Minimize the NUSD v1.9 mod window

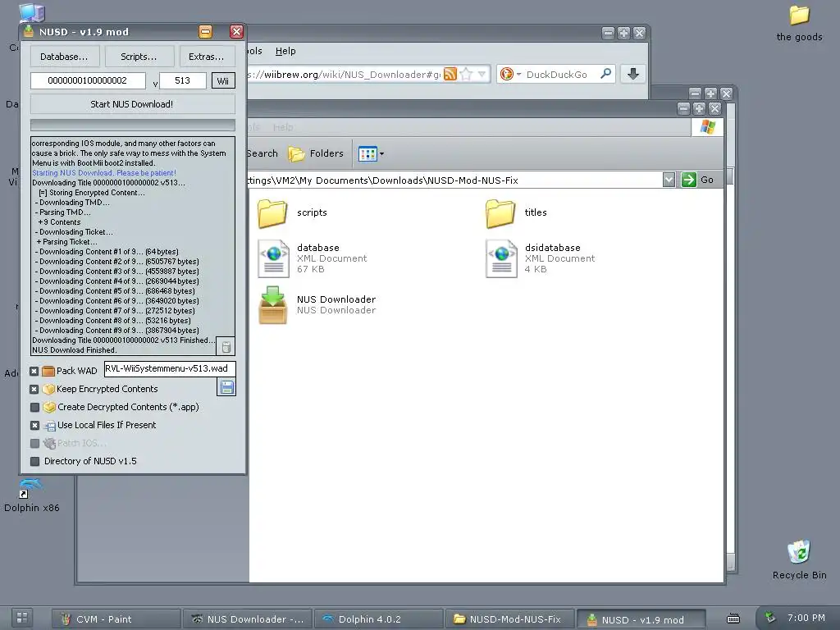tap(205, 32)
